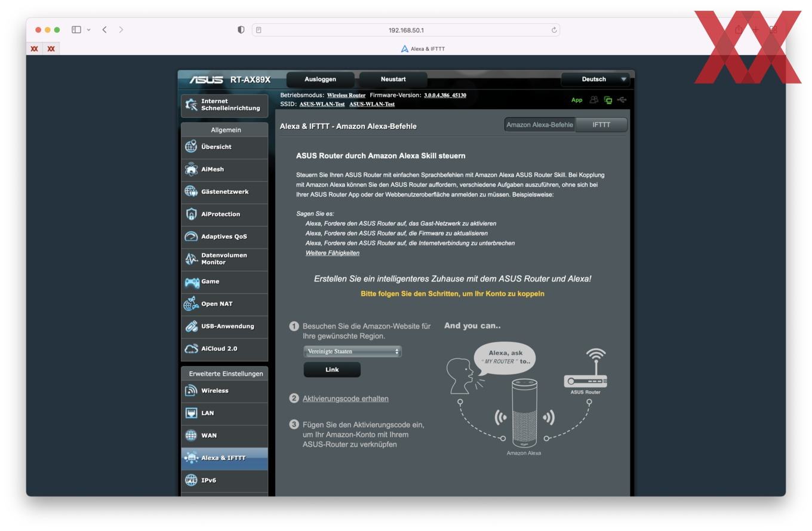The height and width of the screenshot is (531, 812).
Task: Click the RT-AX89X model name
Action: pyautogui.click(x=250, y=79)
